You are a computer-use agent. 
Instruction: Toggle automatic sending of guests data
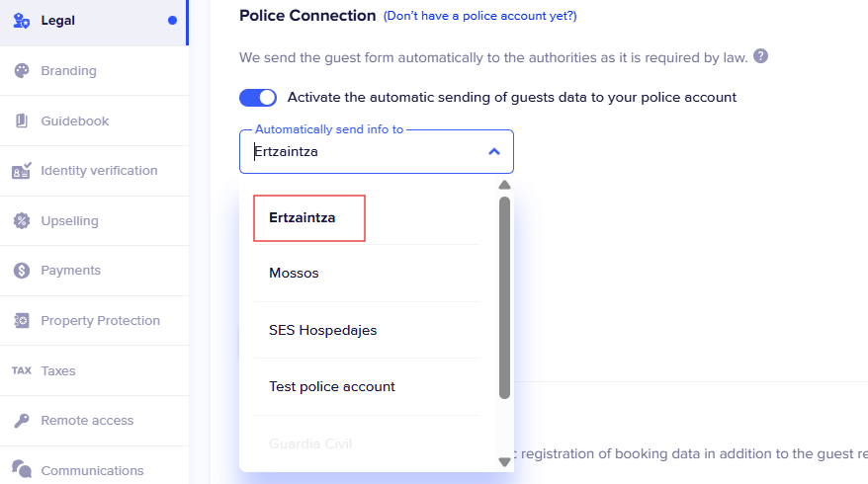click(258, 97)
